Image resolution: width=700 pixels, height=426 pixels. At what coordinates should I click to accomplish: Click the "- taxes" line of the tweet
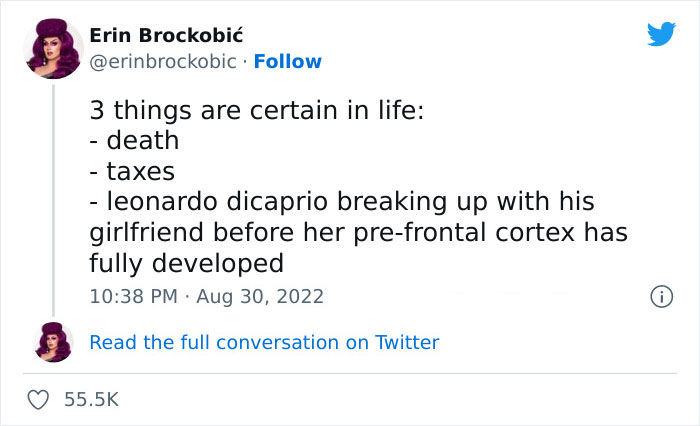(x=133, y=172)
